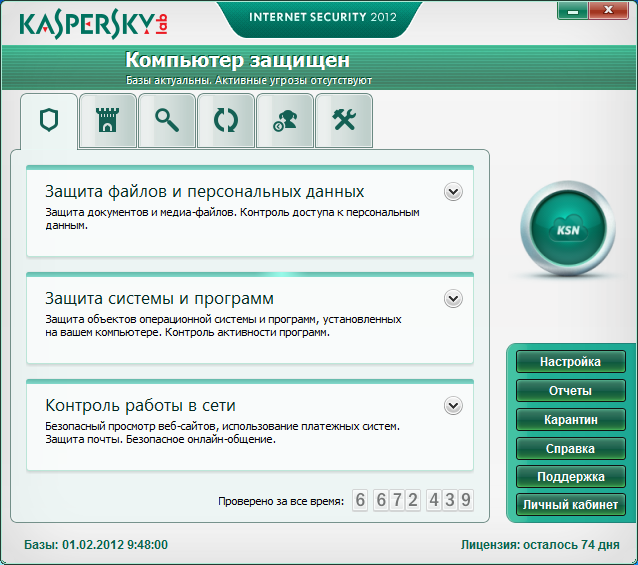Open the Справка help button
This screenshot has width=638, height=565.
coord(570,448)
